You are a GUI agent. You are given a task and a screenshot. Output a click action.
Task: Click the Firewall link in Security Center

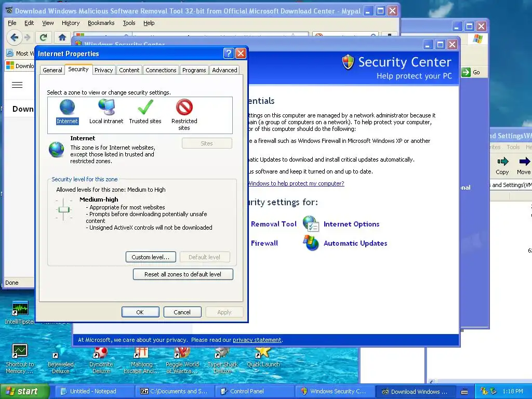(264, 243)
